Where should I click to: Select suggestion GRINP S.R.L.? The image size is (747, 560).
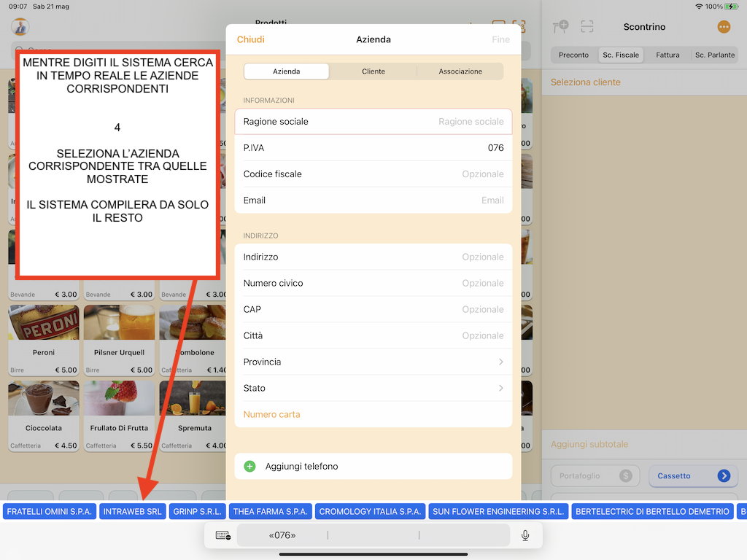pos(197,511)
